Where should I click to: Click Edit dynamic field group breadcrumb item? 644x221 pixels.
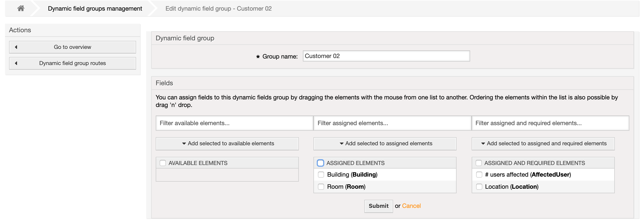tap(218, 9)
